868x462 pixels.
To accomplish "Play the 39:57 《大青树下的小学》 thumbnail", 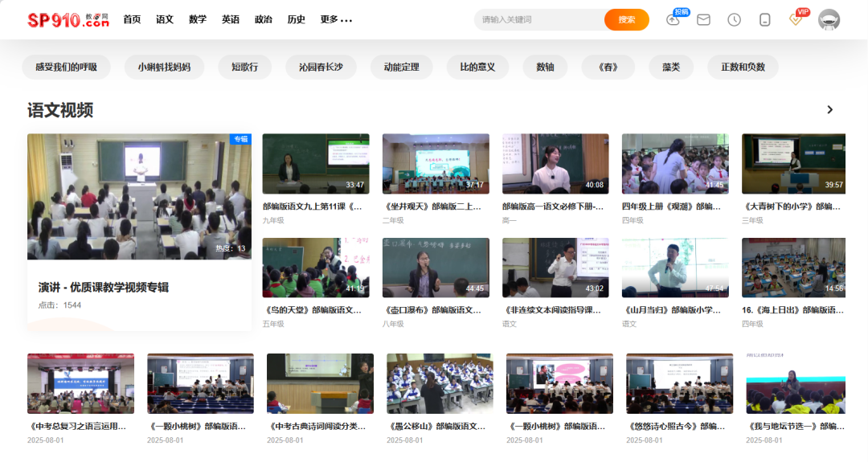I will pyautogui.click(x=794, y=164).
